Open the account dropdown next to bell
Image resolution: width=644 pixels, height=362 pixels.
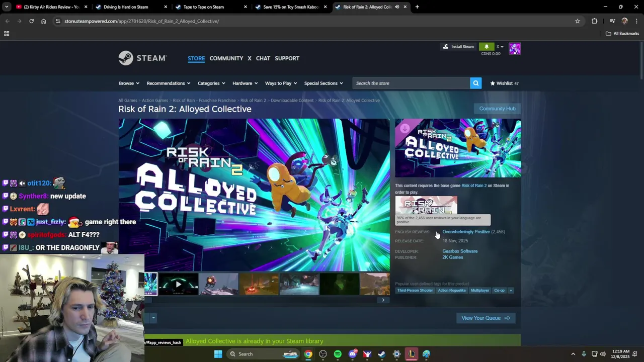[x=500, y=47]
